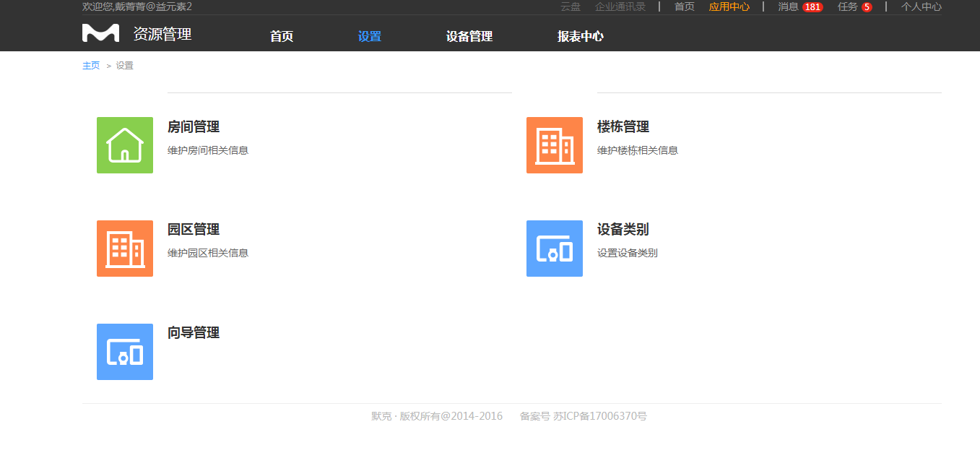Viewport: 980px width, 466px height.
Task: Open the 楼栋管理 title link
Action: point(623,127)
